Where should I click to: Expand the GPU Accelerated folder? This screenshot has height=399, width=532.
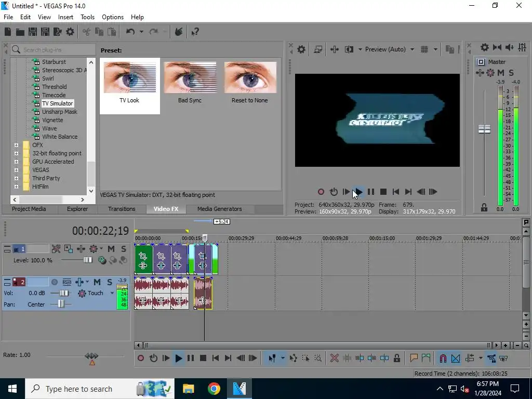tap(16, 162)
